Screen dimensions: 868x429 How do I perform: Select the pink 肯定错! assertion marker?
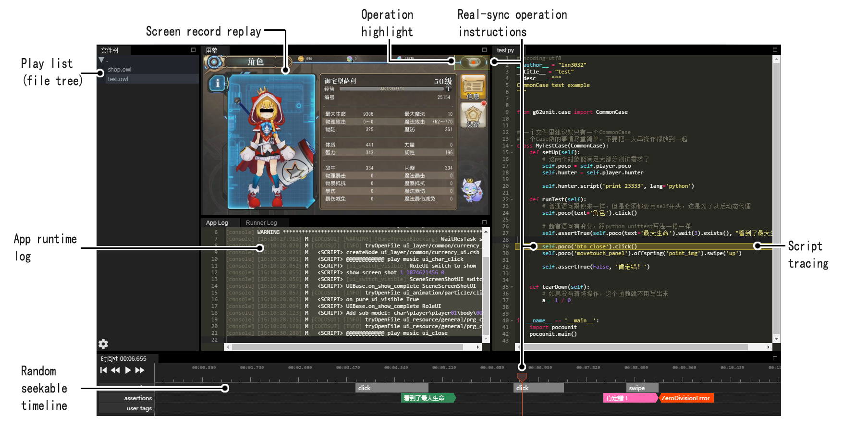pos(630,398)
